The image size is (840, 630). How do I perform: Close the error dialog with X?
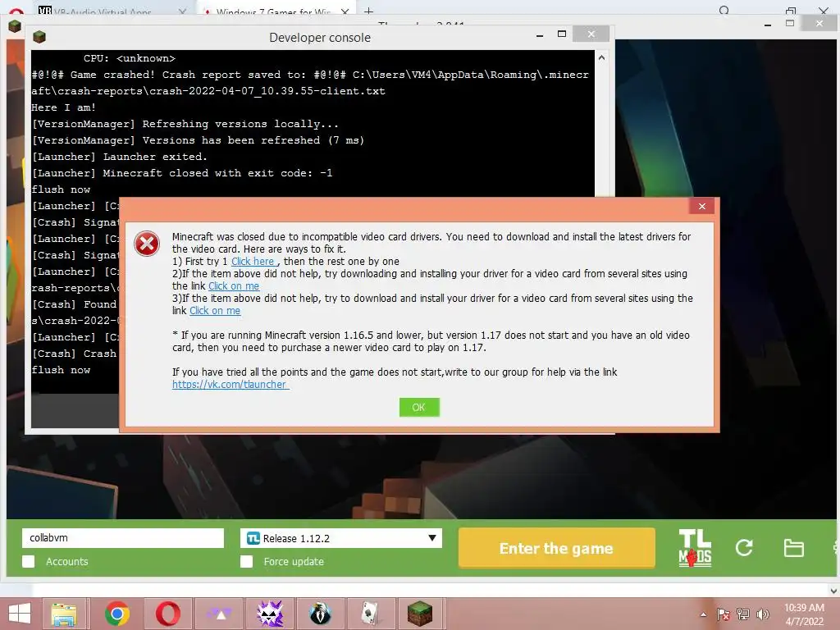702,206
